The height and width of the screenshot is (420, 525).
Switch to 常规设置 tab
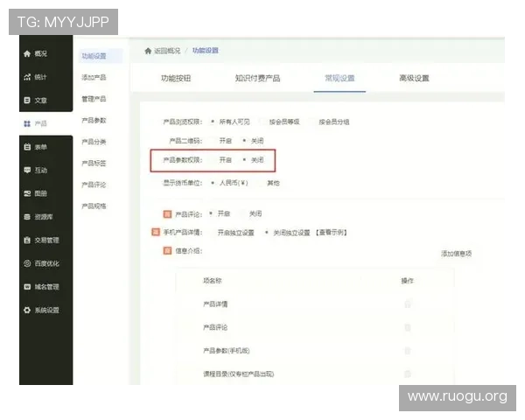click(x=339, y=79)
